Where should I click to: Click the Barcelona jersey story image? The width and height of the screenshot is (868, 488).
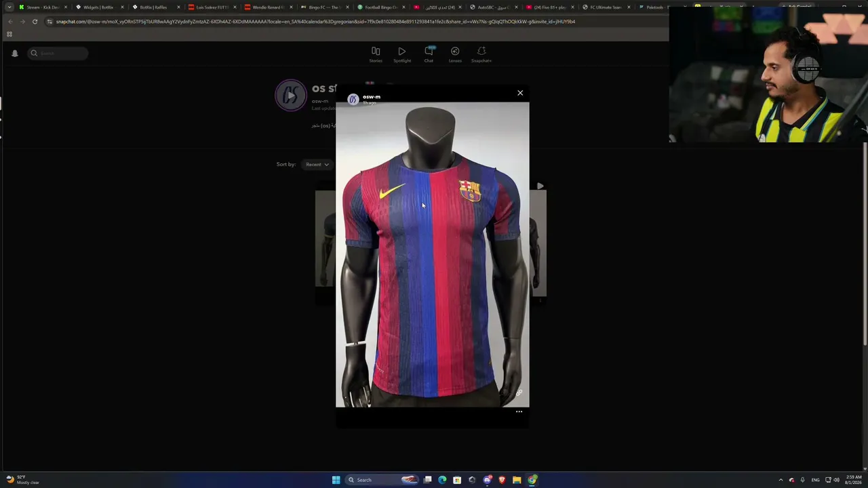point(433,255)
